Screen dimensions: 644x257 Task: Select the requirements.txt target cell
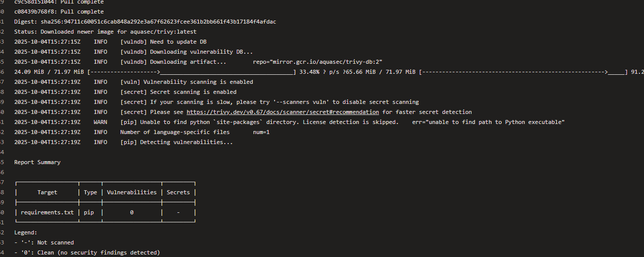coord(47,212)
